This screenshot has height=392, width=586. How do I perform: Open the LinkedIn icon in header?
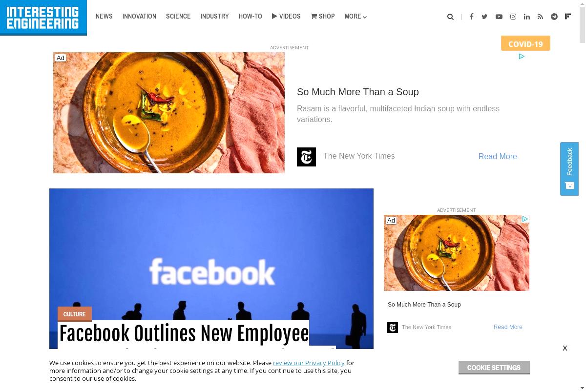[527, 17]
